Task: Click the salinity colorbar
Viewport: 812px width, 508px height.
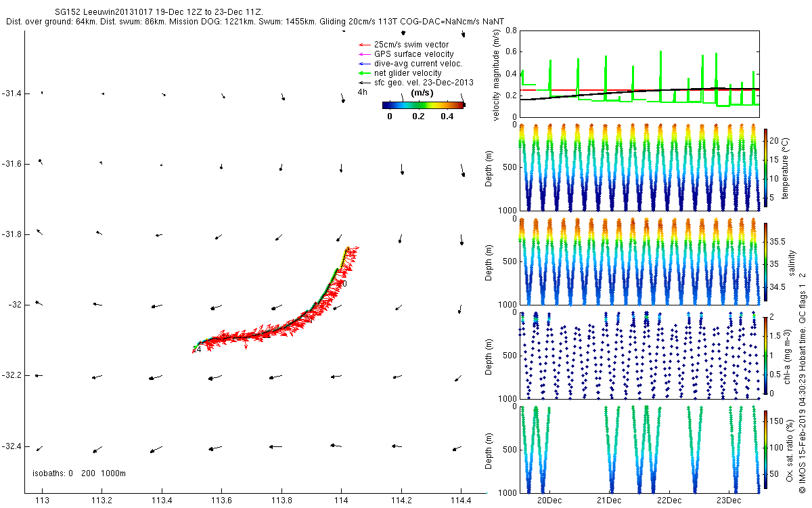Action: coord(766,261)
